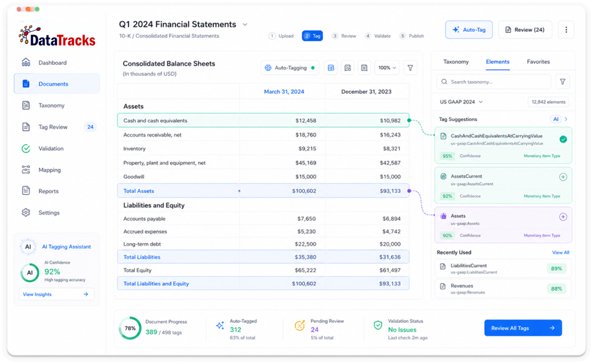Open Settings gear in sidebar

click(x=25, y=213)
